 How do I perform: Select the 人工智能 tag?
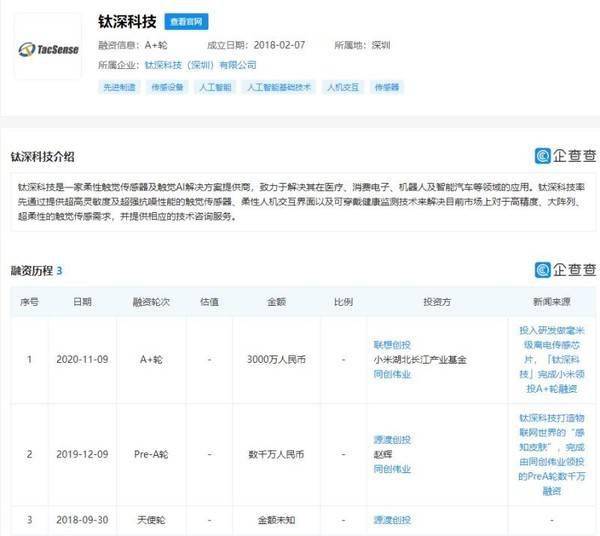[x=215, y=87]
